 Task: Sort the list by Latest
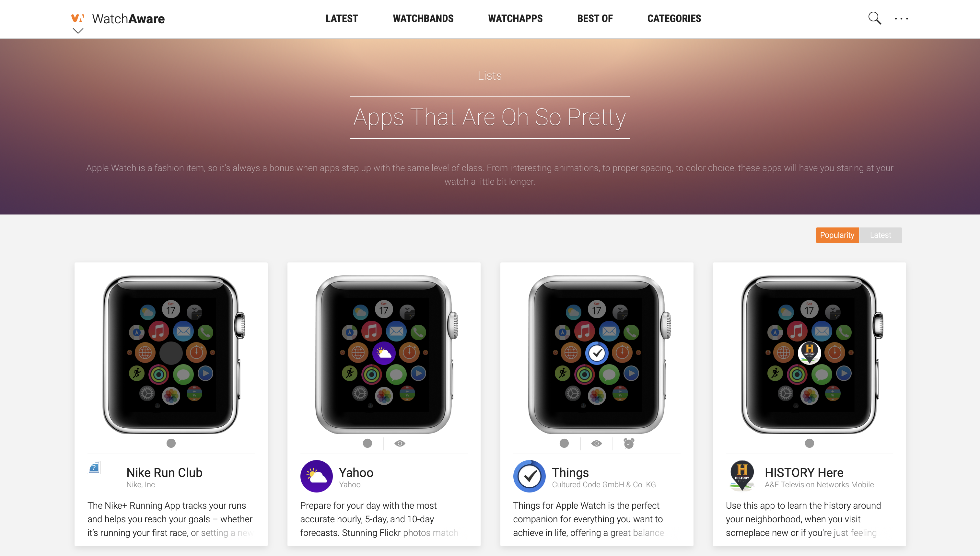[x=880, y=235]
